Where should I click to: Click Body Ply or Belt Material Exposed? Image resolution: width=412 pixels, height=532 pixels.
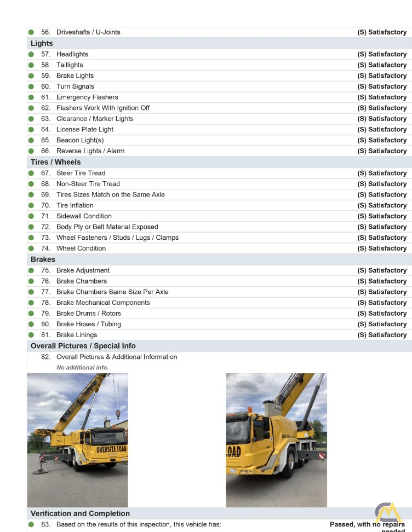[x=107, y=227]
